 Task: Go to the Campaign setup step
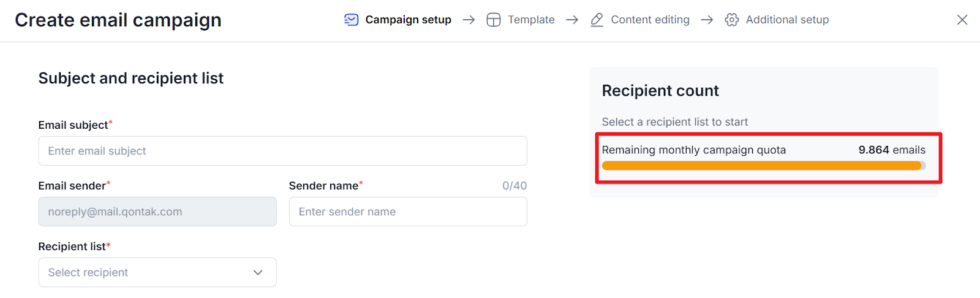pos(409,20)
